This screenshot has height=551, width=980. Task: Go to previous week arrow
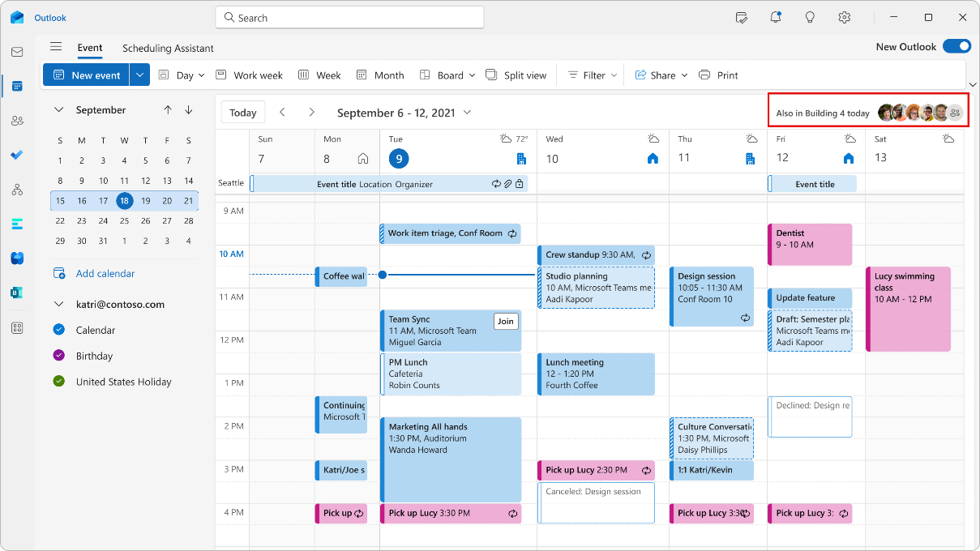point(282,113)
